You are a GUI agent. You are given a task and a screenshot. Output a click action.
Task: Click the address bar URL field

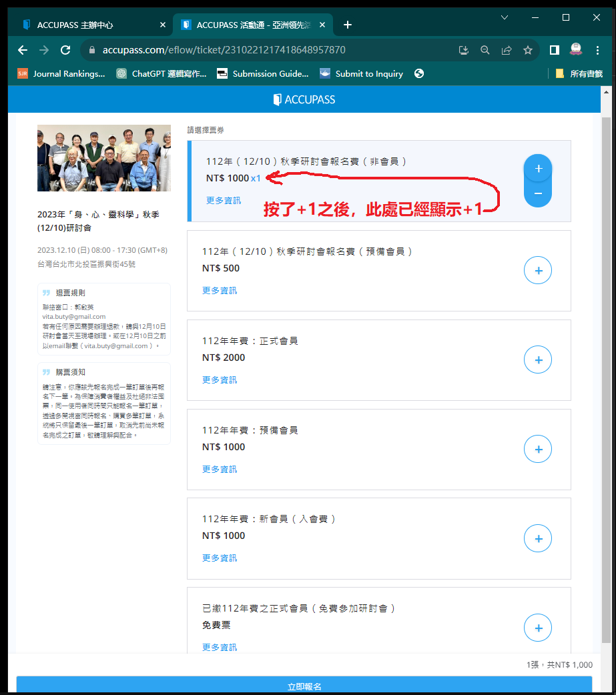click(267, 50)
